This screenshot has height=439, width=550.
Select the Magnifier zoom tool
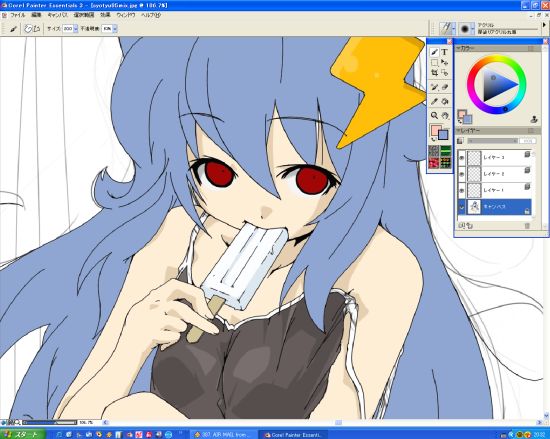pos(435,115)
